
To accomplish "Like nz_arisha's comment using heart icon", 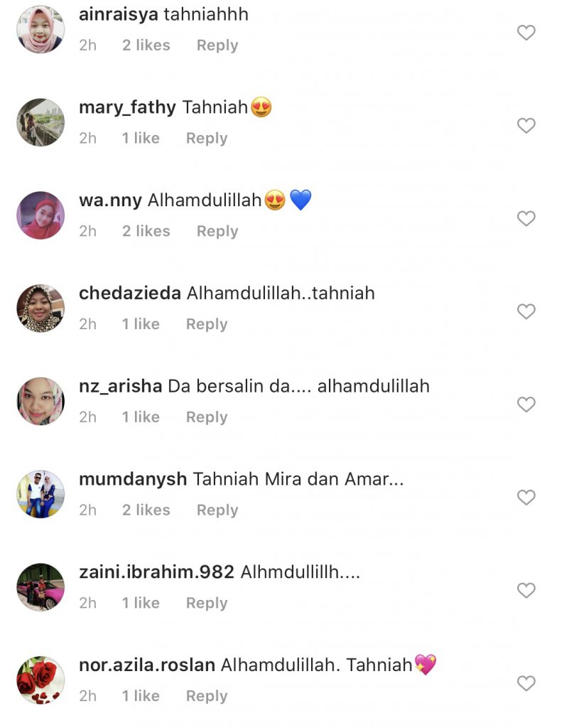I will (526, 405).
